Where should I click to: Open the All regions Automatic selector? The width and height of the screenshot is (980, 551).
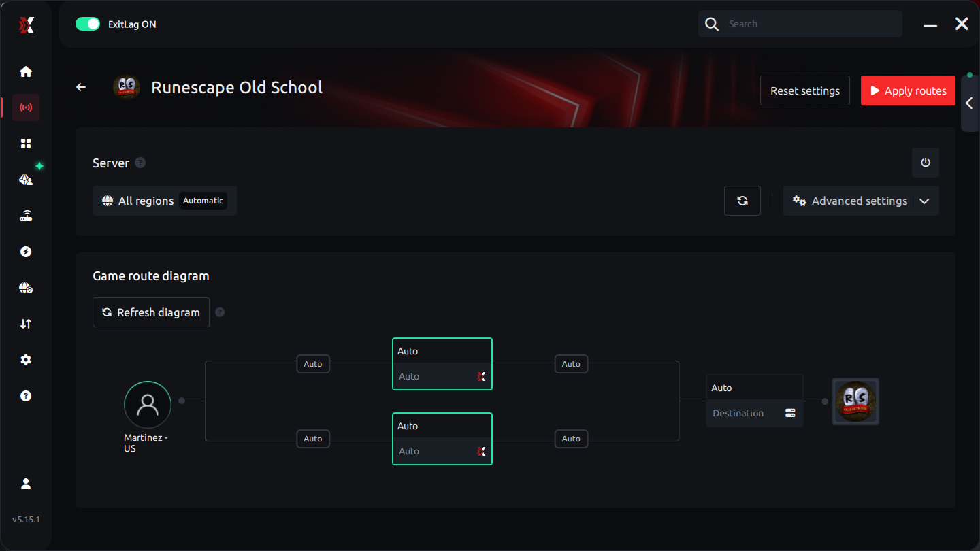(x=164, y=201)
